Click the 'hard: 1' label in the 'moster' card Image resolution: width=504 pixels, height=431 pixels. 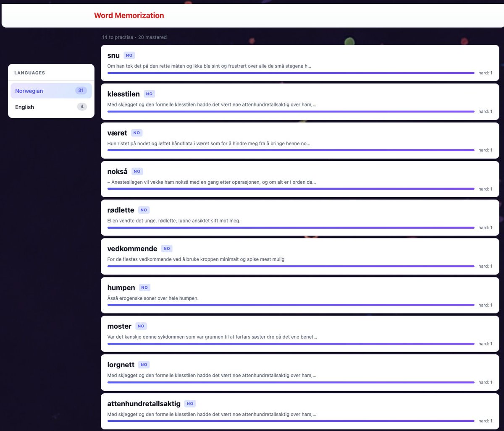pos(485,344)
